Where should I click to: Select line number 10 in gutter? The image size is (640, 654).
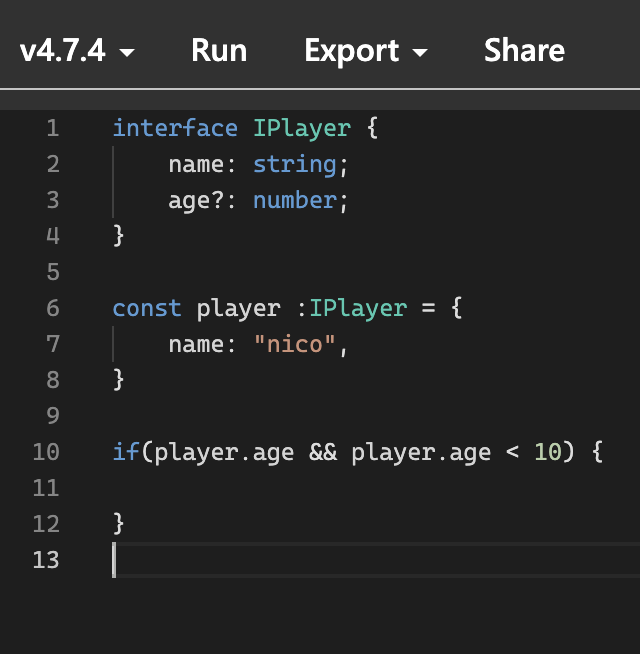[x=46, y=452]
